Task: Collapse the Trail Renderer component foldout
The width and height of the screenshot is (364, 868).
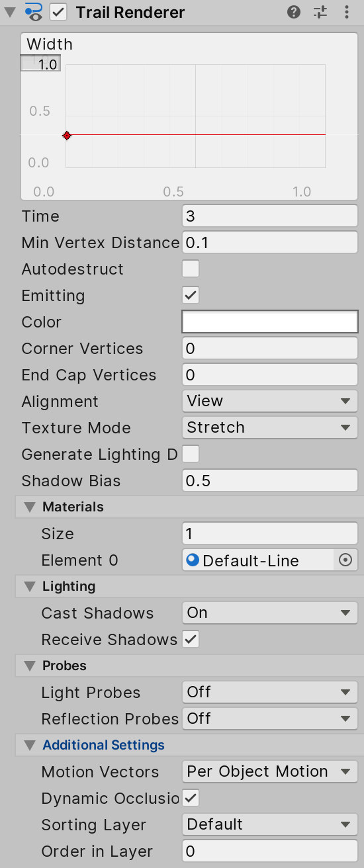Action: (10, 12)
